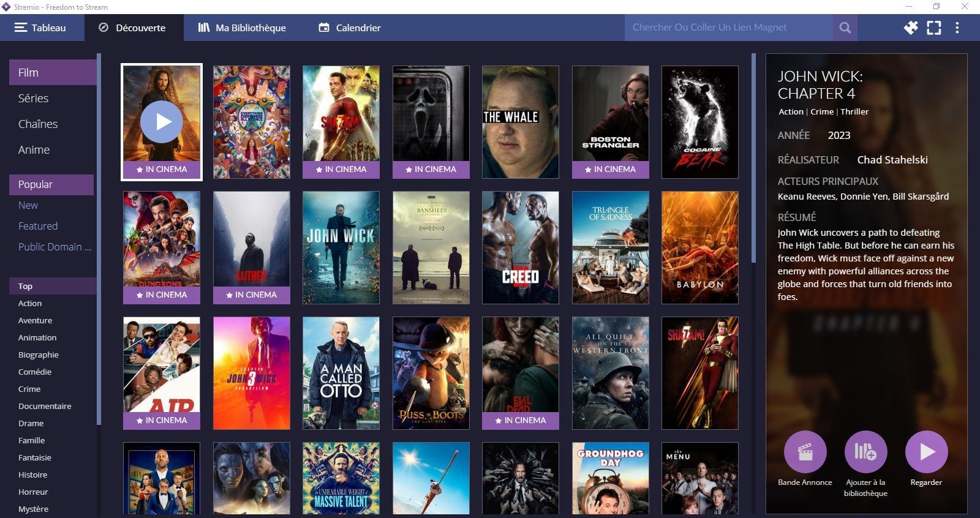The height and width of the screenshot is (518, 980).
Task: Choose the Popular catalog
Action: pyautogui.click(x=51, y=184)
